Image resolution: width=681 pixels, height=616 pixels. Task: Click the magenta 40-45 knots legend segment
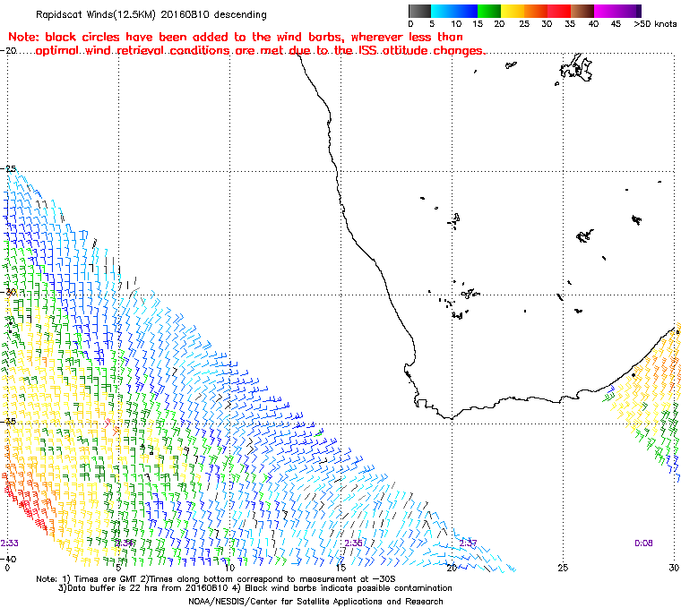(x=606, y=11)
